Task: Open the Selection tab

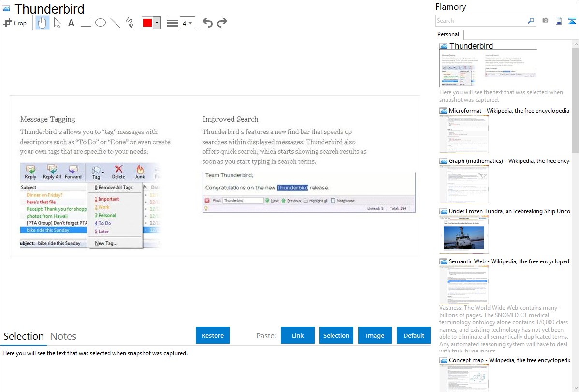Action: point(24,336)
